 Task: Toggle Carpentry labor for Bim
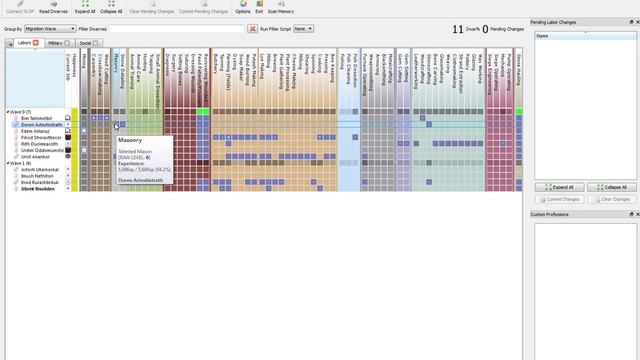coord(93,118)
